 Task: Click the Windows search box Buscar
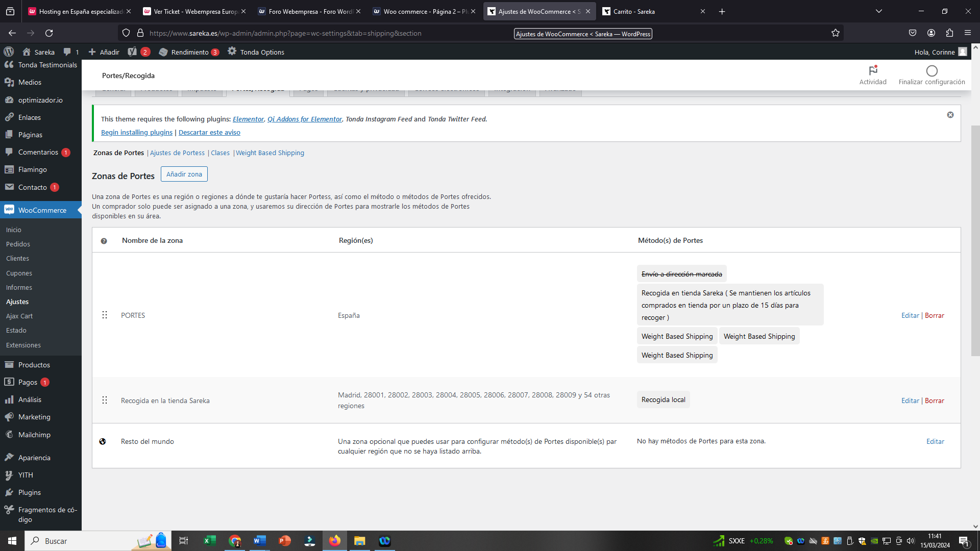click(x=98, y=541)
